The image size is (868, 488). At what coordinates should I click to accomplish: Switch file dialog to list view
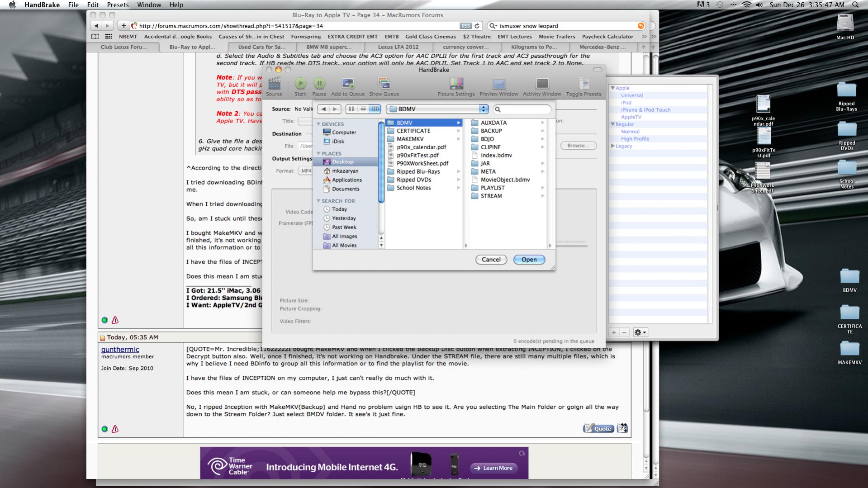pyautogui.click(x=363, y=109)
